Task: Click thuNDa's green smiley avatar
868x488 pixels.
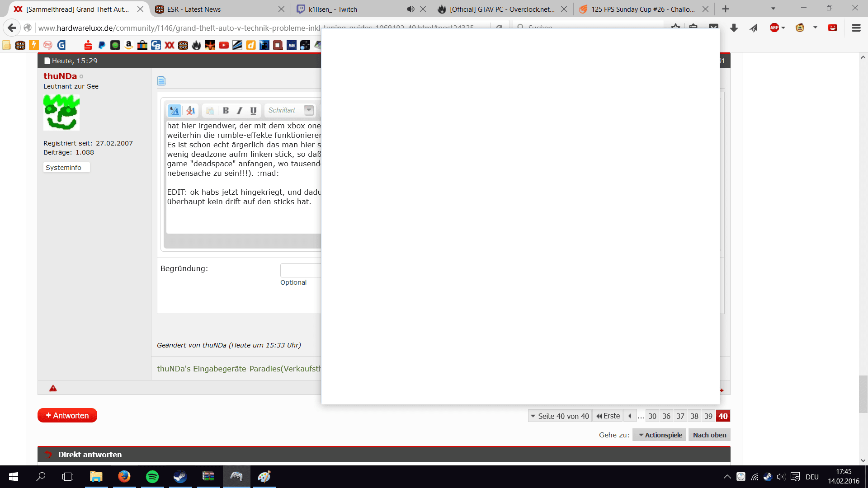Action: (61, 113)
